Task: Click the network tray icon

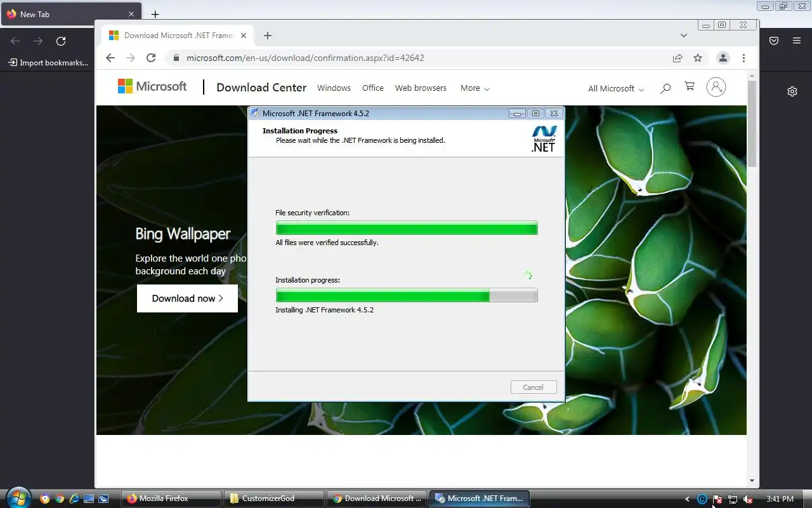Action: pos(733,499)
